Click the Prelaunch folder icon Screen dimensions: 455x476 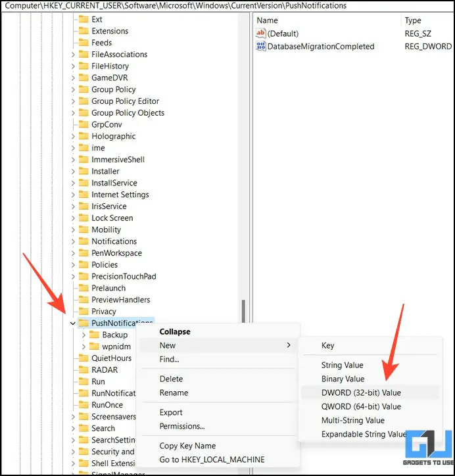click(x=84, y=288)
